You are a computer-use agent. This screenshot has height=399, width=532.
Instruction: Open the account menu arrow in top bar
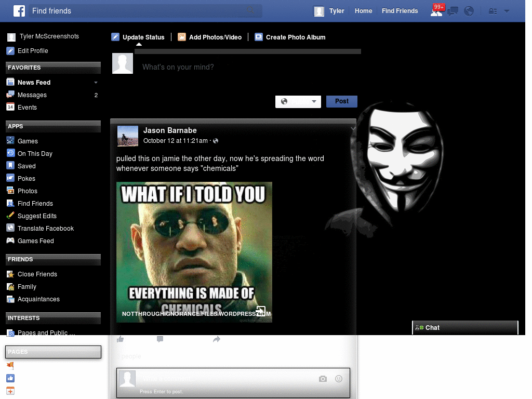(x=507, y=11)
